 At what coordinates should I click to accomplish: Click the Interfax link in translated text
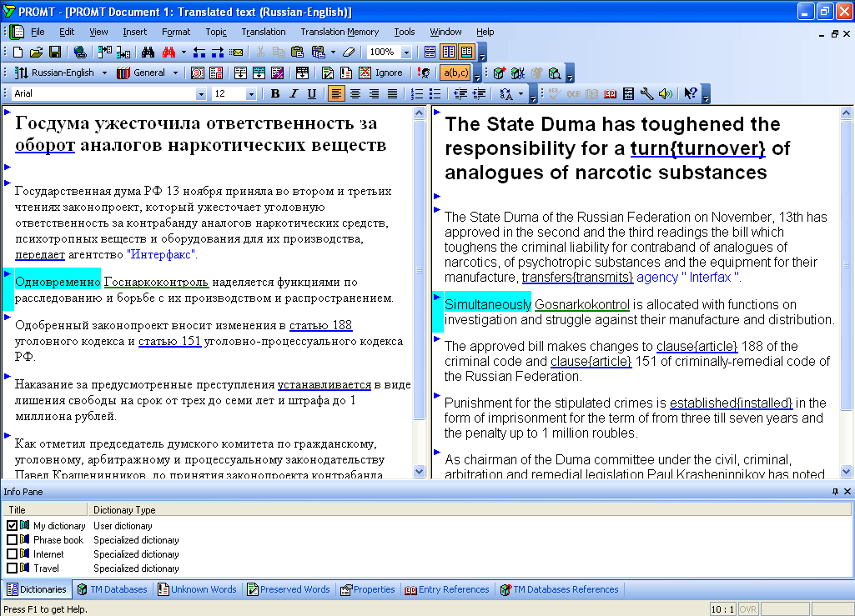tap(710, 277)
